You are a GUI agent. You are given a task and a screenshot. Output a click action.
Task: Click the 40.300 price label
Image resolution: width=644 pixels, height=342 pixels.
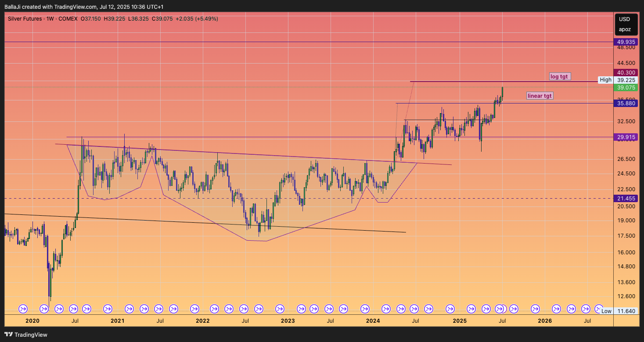click(x=626, y=73)
